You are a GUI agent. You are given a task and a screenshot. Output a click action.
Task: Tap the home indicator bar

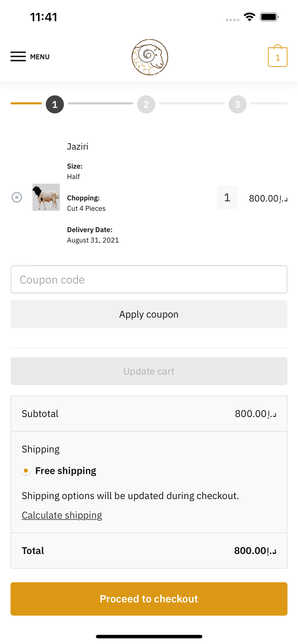pos(149,637)
